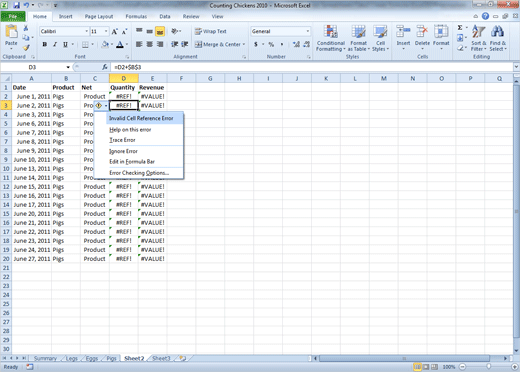Click the Sort & Filter icon
The width and height of the screenshot is (520, 372).
click(479, 32)
